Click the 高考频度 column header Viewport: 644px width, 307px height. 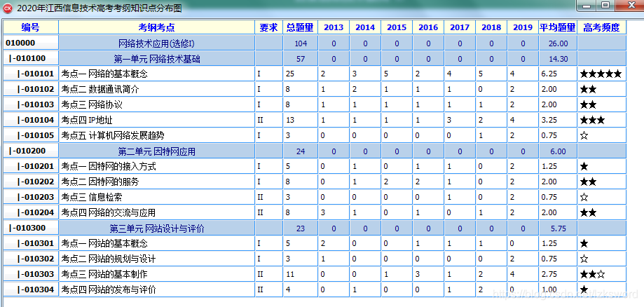(x=602, y=27)
